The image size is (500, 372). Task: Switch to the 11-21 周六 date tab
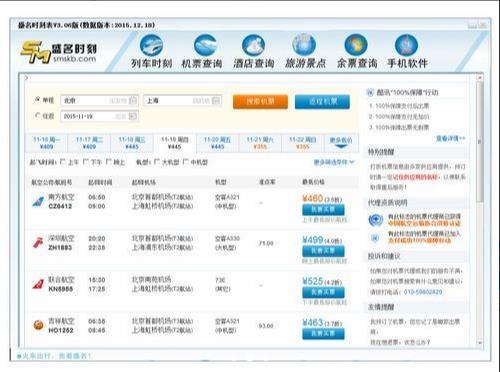260,143
